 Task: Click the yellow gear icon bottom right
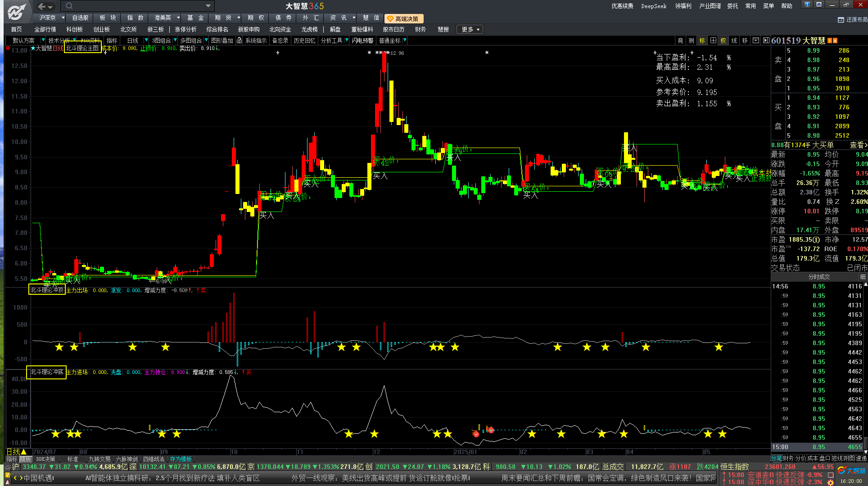(x=831, y=482)
